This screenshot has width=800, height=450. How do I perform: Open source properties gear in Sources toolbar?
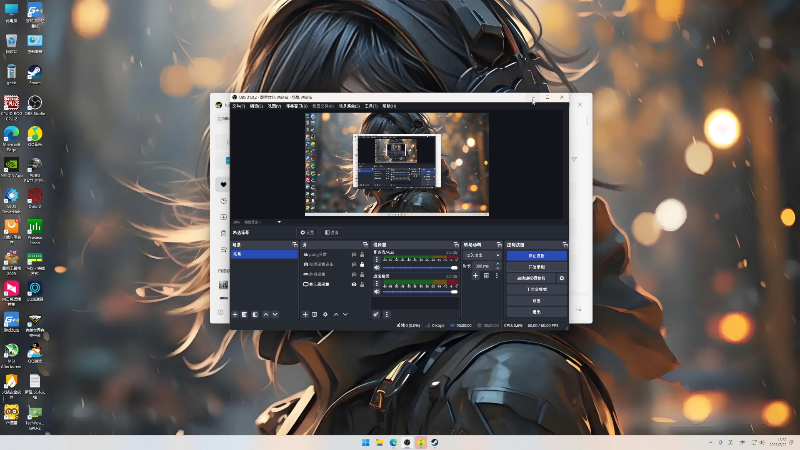(325, 315)
